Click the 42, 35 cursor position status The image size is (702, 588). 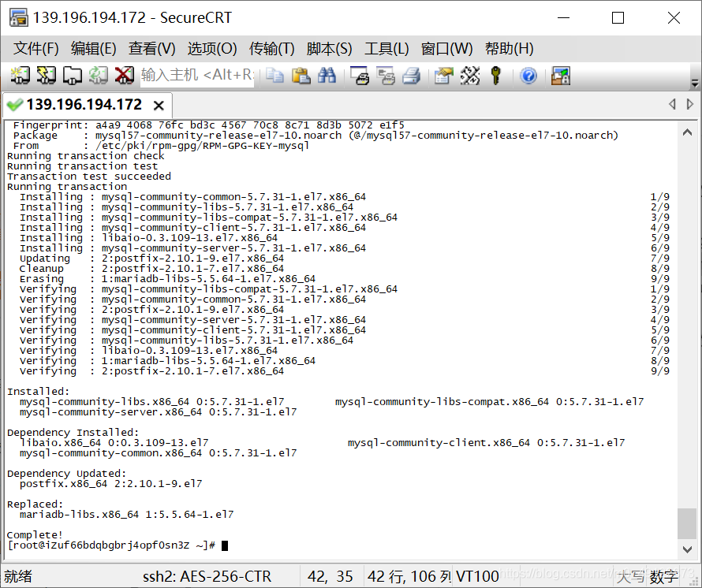tap(330, 576)
